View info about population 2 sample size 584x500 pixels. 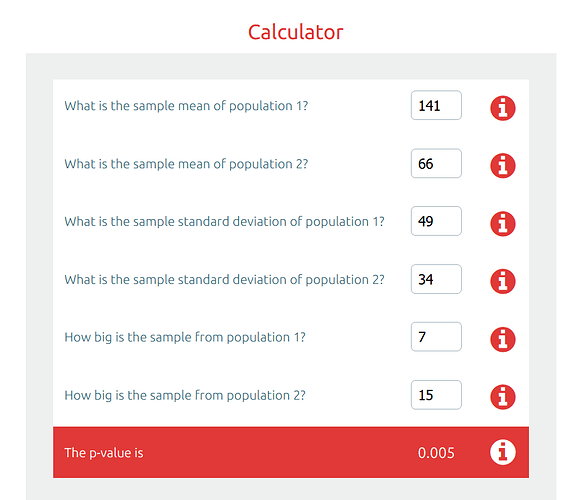(502, 397)
